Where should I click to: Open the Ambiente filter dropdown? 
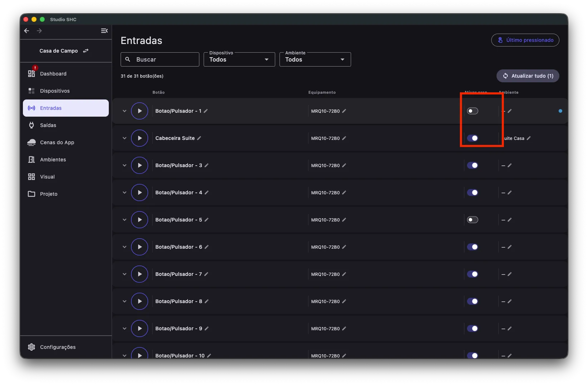[x=315, y=59]
